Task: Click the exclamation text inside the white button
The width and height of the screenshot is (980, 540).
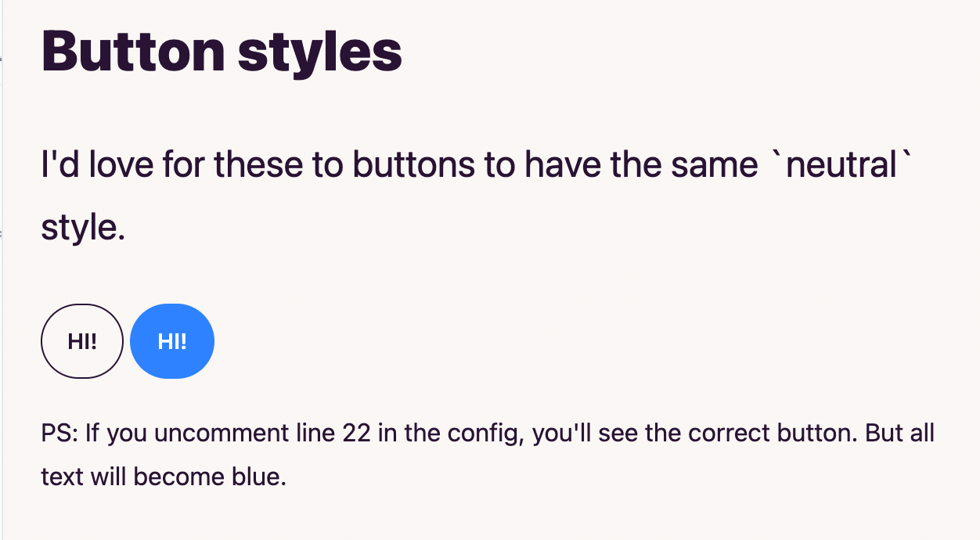Action: (x=81, y=341)
